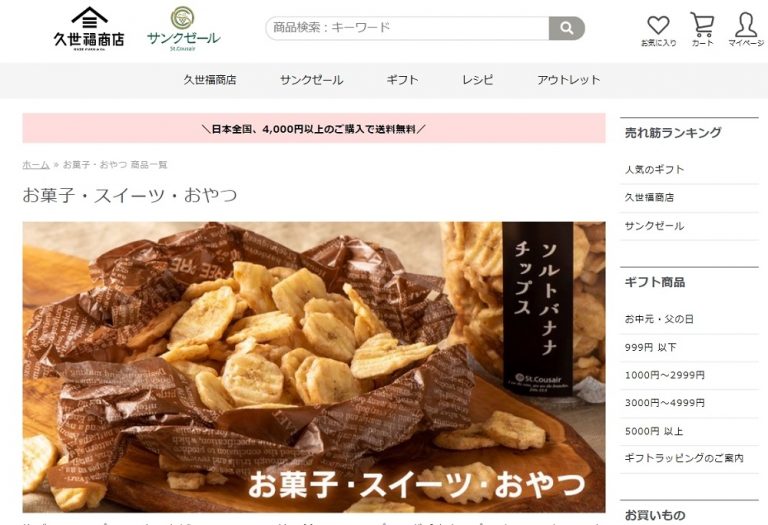
Task: Open favorites via the heart icon
Action: 658,30
